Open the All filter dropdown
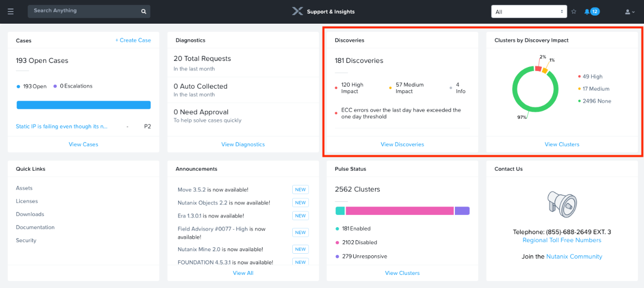 pyautogui.click(x=529, y=12)
